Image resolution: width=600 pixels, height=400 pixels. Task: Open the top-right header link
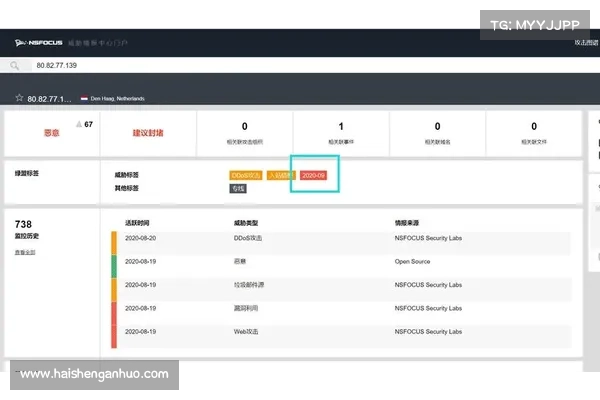[586, 43]
